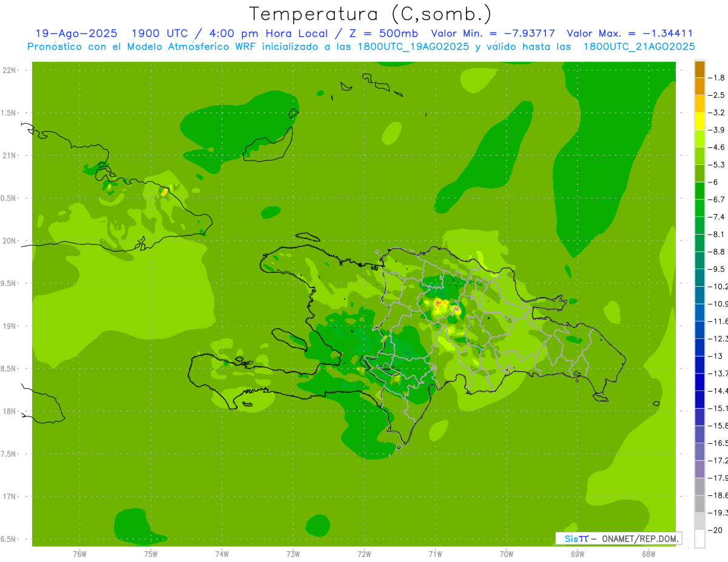Image resolution: width=728 pixels, height=562 pixels.
Task: Click the '1900 UTC' time text
Action: [x=160, y=33]
